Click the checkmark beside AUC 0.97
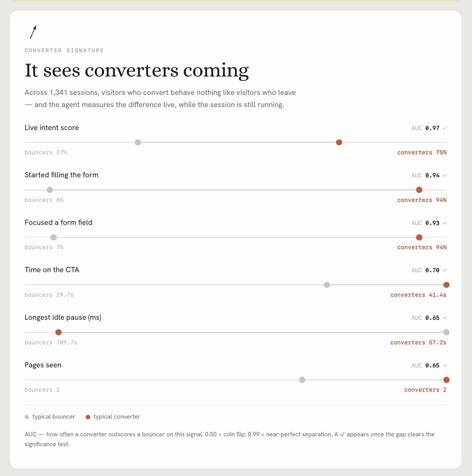Viewport: 472px width, 476px height. click(x=444, y=128)
